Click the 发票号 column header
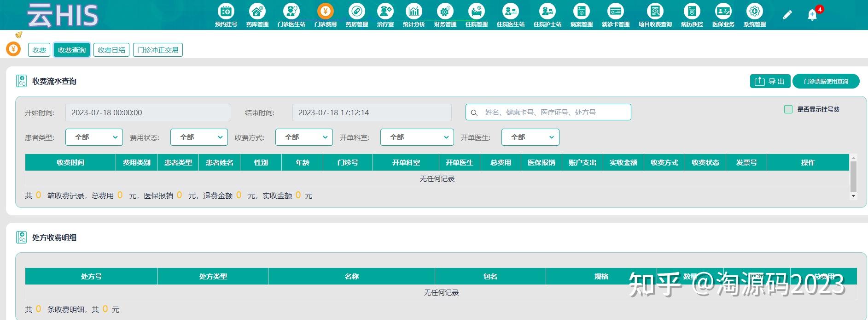 [746, 162]
